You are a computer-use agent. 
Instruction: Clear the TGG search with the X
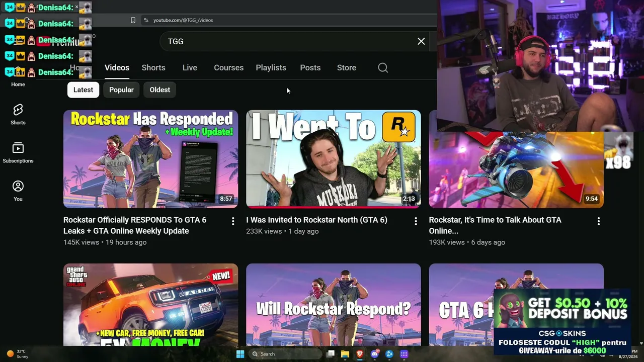click(421, 41)
